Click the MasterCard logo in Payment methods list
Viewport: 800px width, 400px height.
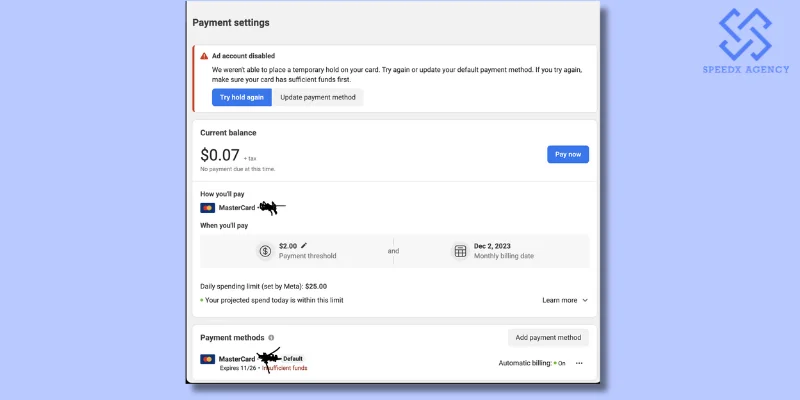pos(207,358)
